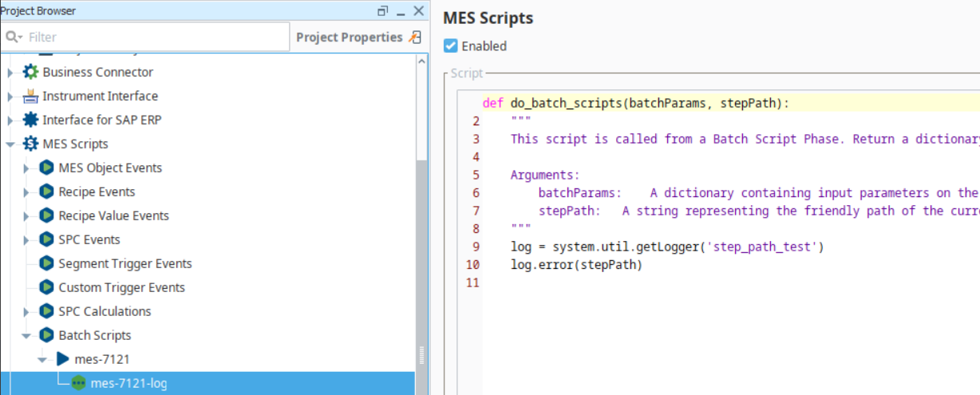Click the Project Browser vertical scrollbar
Image resolution: width=980 pixels, height=395 pixels.
[422, 239]
